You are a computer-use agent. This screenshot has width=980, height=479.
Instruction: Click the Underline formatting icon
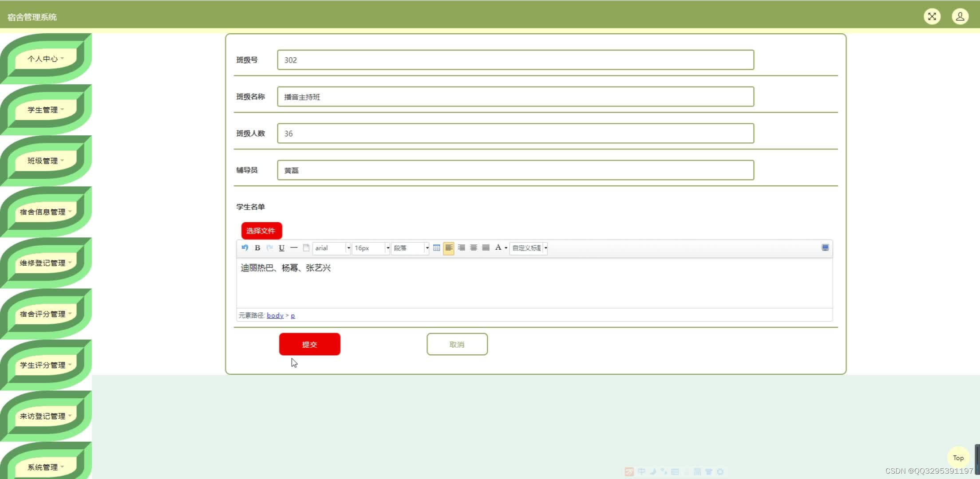[x=281, y=247]
